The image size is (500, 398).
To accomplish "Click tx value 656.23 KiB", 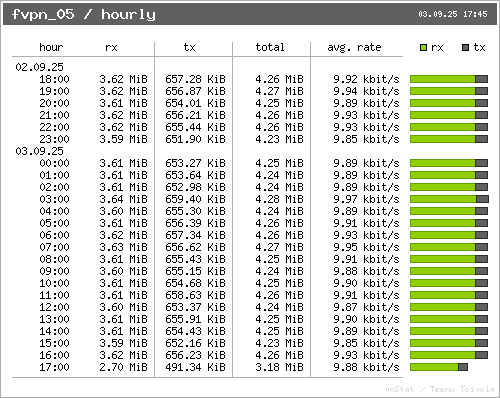I will (195, 355).
